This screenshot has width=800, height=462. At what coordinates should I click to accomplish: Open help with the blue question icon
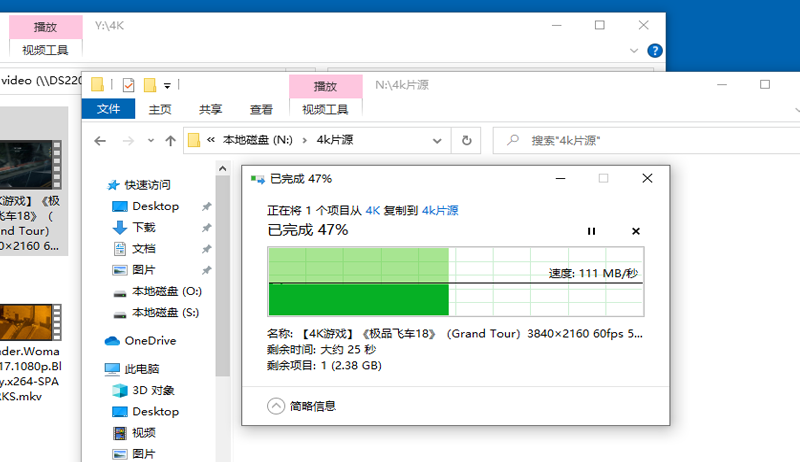(x=655, y=50)
